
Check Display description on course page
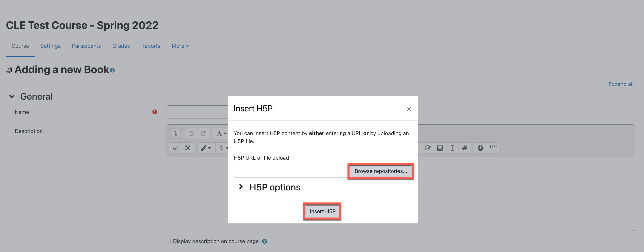pos(168,241)
